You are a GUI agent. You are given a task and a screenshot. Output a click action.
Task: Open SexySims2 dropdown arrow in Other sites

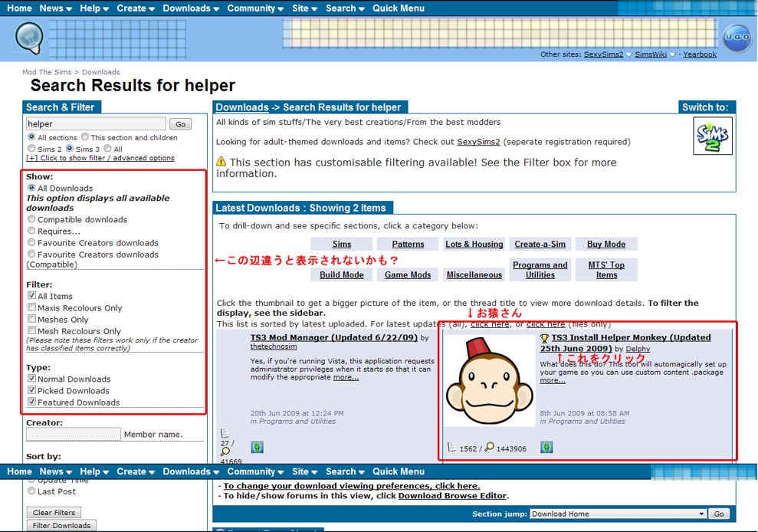coord(629,54)
